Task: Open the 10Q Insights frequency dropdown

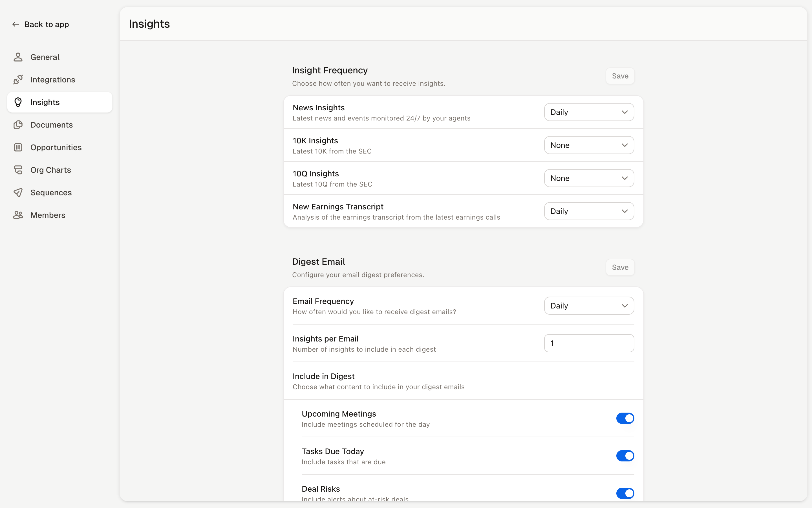Action: pyautogui.click(x=589, y=178)
